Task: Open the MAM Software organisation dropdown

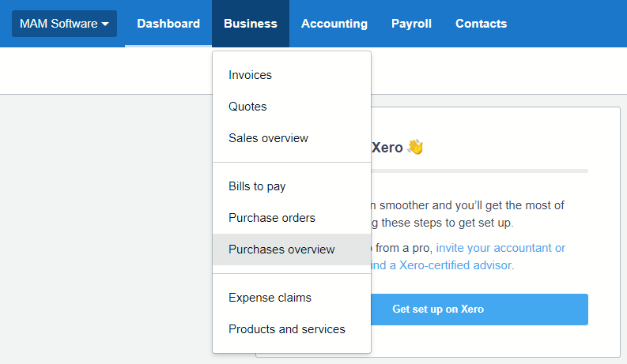Action: point(64,24)
